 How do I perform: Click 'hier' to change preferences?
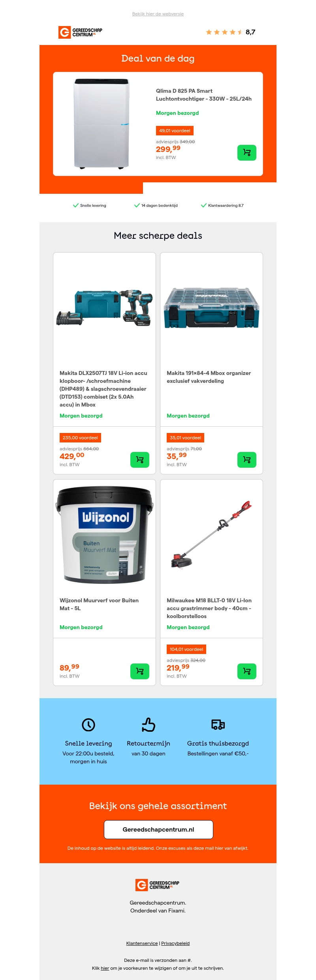[105, 968]
